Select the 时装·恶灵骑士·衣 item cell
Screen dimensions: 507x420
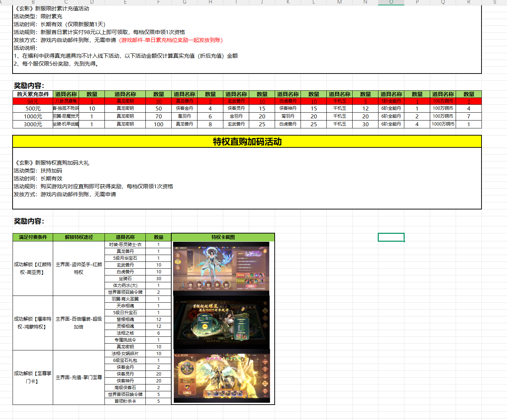pos(125,245)
